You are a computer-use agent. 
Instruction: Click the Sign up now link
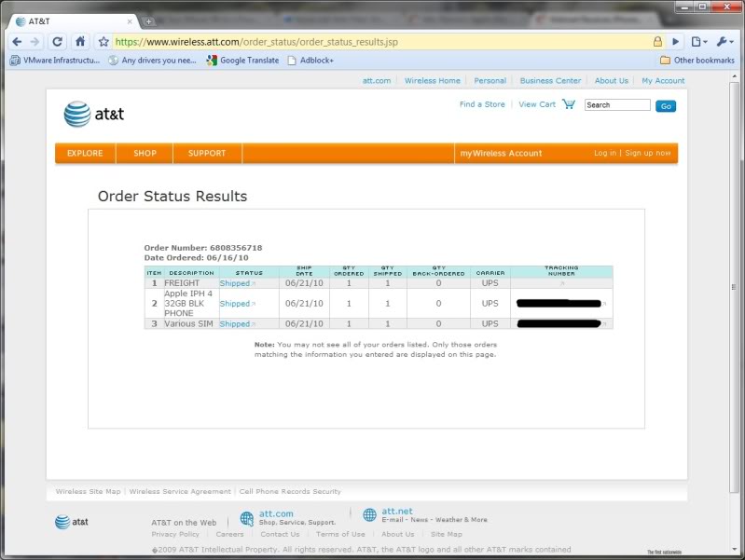[x=648, y=153]
